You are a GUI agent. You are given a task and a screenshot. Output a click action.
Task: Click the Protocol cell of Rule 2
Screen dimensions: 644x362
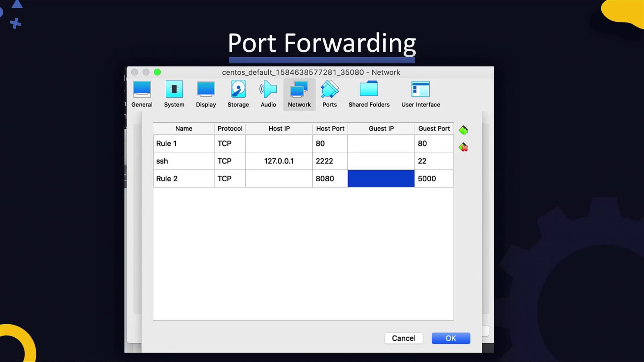(x=230, y=179)
